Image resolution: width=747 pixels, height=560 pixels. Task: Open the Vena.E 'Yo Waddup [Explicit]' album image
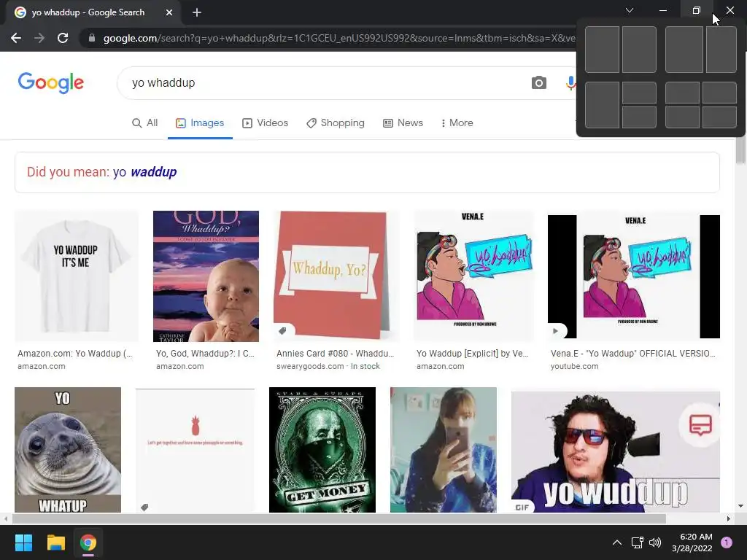tap(474, 276)
